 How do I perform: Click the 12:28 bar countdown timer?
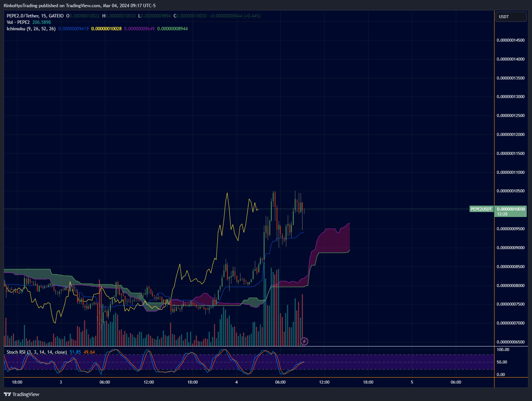[x=502, y=214]
